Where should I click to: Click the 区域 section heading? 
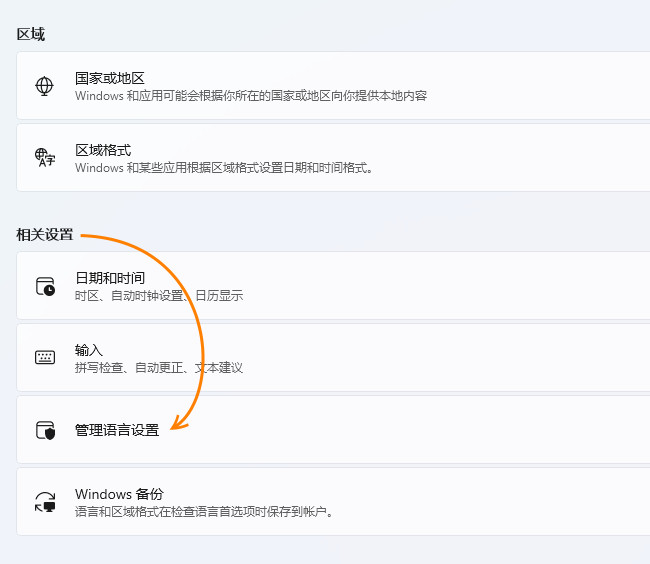pos(31,34)
